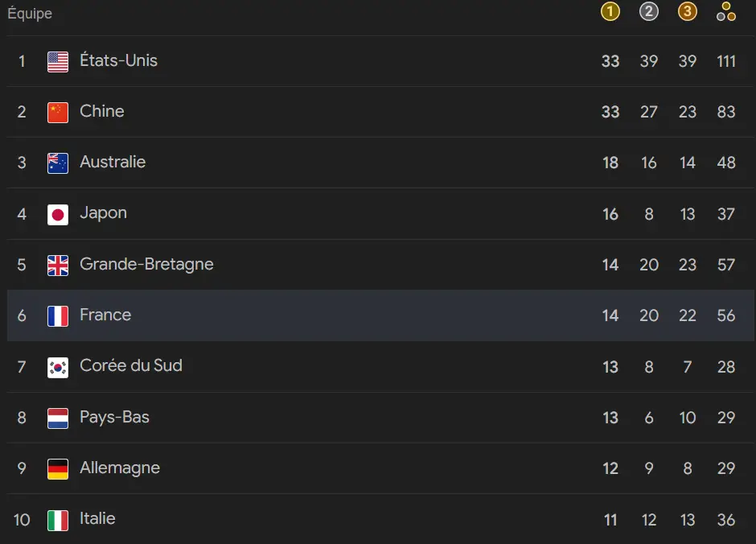Viewport: 756px width, 544px height.
Task: Click the Germany flag icon
Action: pyautogui.click(x=58, y=468)
